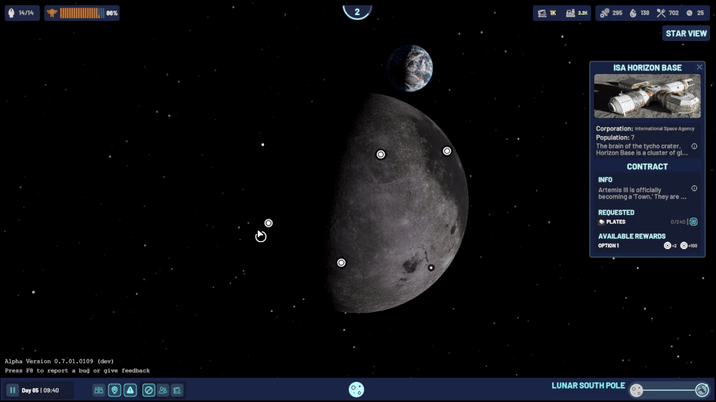Toggle the prohibited circle filter
716x402 pixels.
tap(148, 390)
